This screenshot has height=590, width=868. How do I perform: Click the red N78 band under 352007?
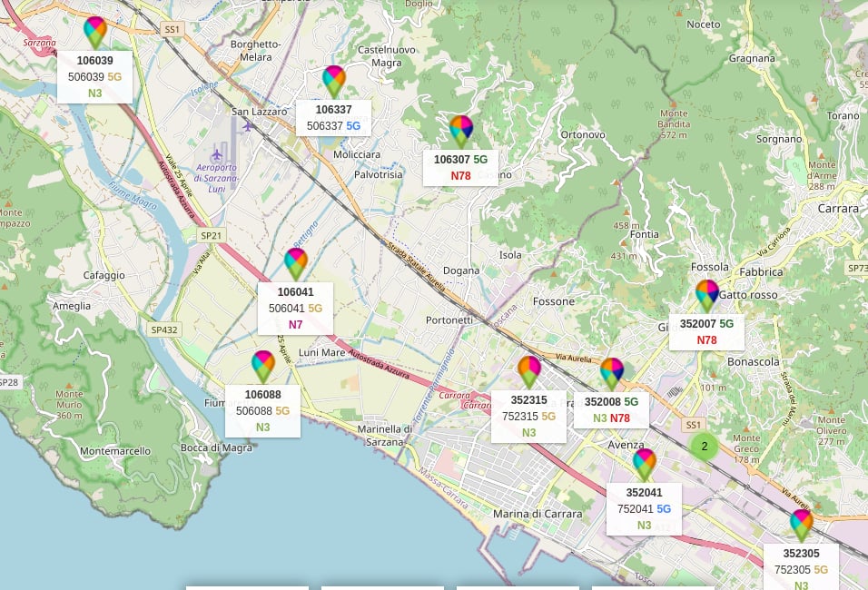pos(707,340)
